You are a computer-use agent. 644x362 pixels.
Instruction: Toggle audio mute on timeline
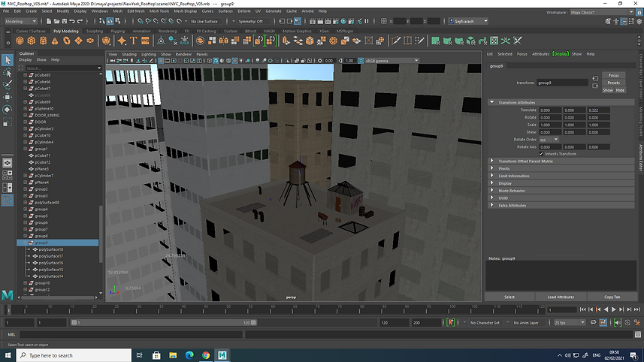[618, 323]
